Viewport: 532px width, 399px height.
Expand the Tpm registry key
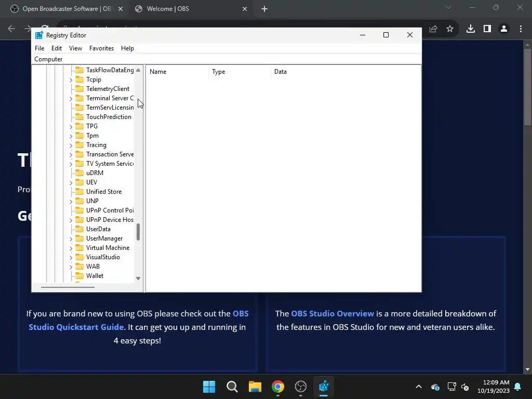coord(71,136)
